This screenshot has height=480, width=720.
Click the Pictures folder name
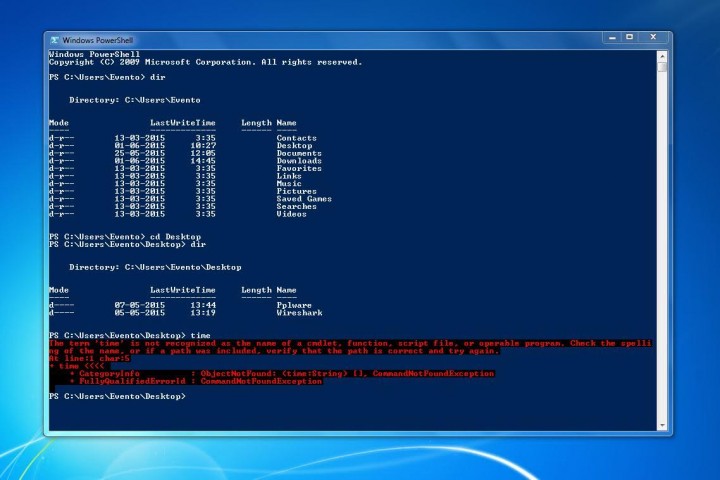tap(297, 191)
